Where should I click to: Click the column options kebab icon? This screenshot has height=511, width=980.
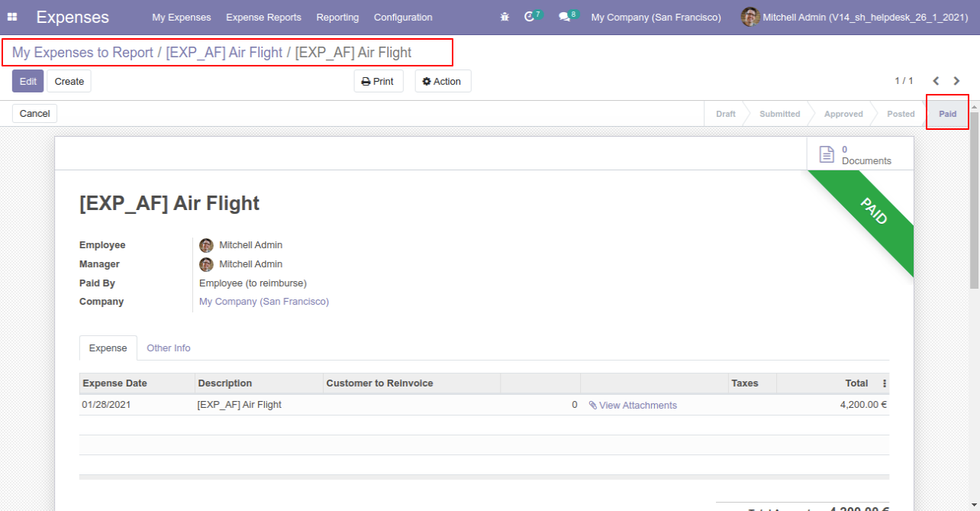coord(885,383)
